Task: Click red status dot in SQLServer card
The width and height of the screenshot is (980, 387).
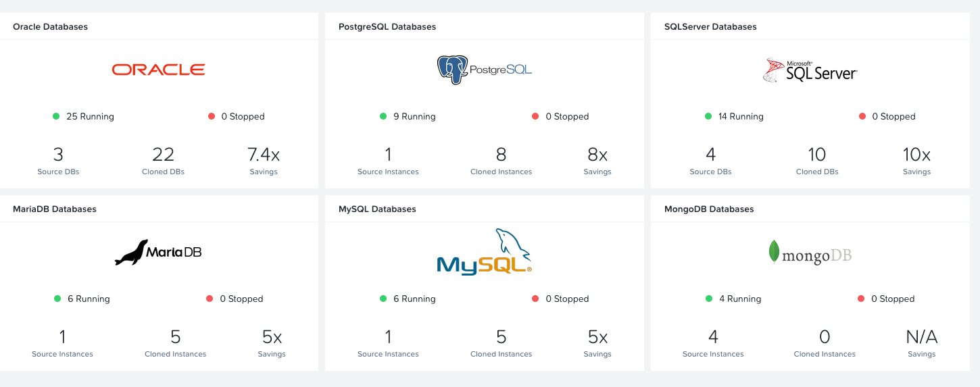Action: (x=862, y=116)
